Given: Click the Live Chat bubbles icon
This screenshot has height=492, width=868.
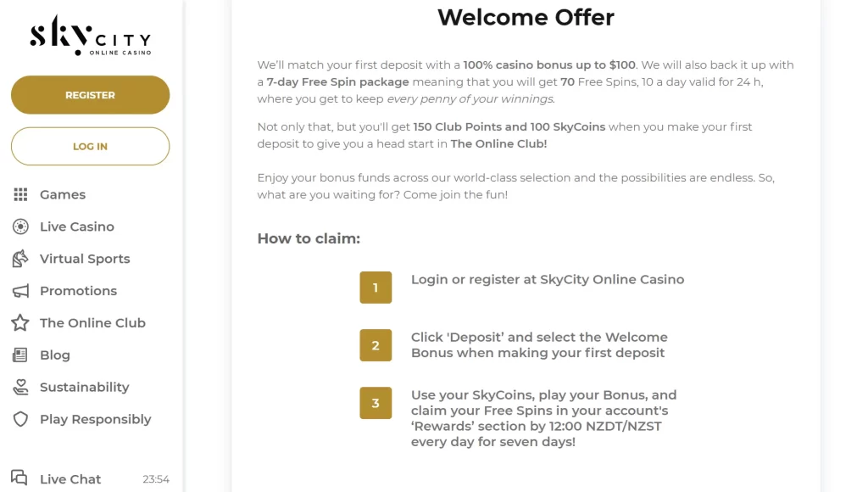Looking at the screenshot, I should point(19,478).
